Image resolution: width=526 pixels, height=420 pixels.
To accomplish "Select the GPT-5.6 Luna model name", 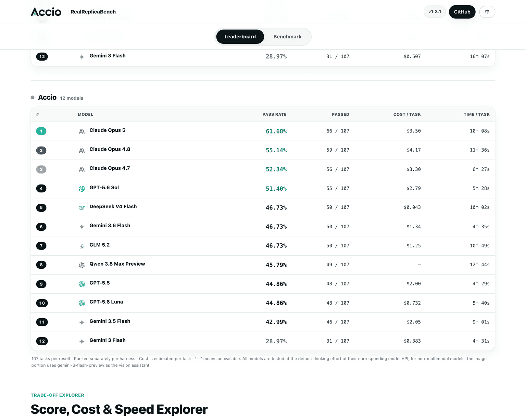I will [x=106, y=302].
